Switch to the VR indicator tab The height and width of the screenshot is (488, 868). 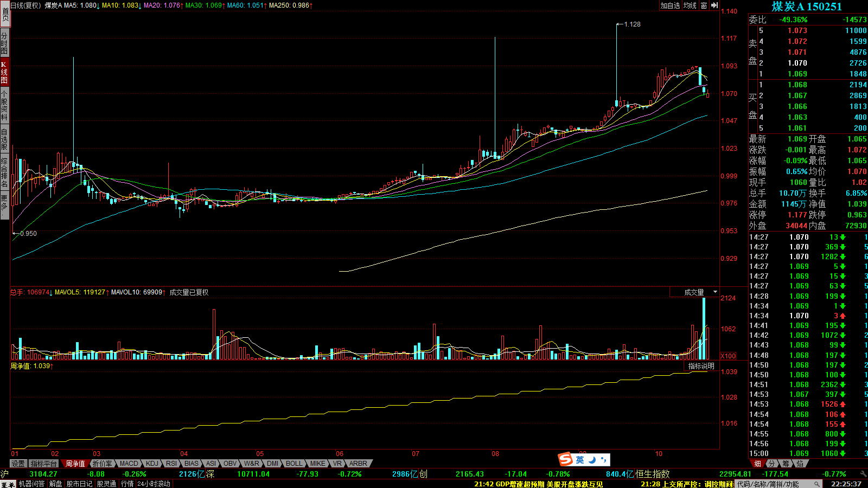(337, 464)
